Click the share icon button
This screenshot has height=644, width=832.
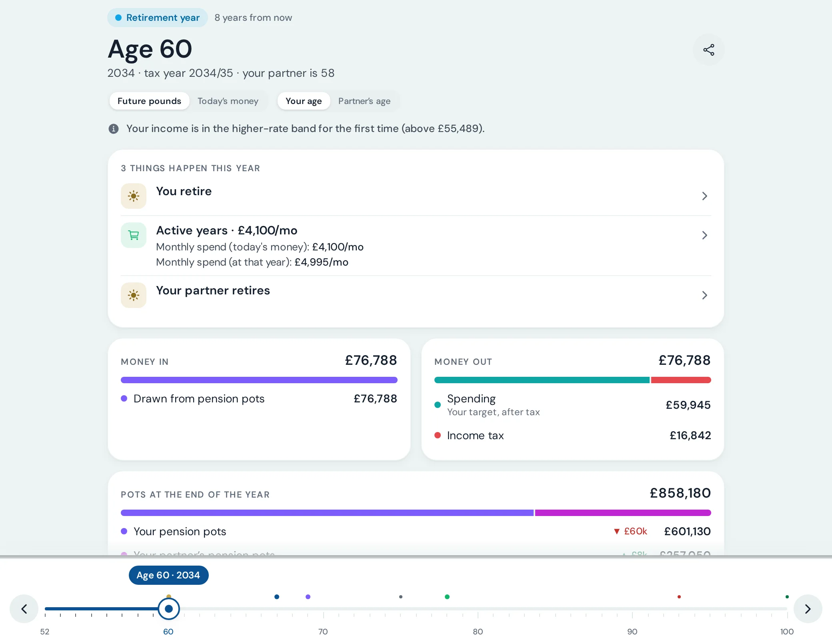pyautogui.click(x=708, y=50)
